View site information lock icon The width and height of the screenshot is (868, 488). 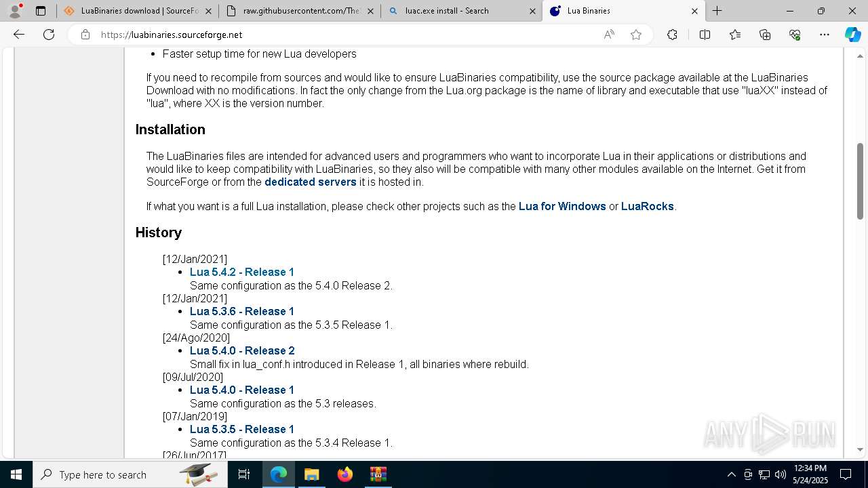85,35
